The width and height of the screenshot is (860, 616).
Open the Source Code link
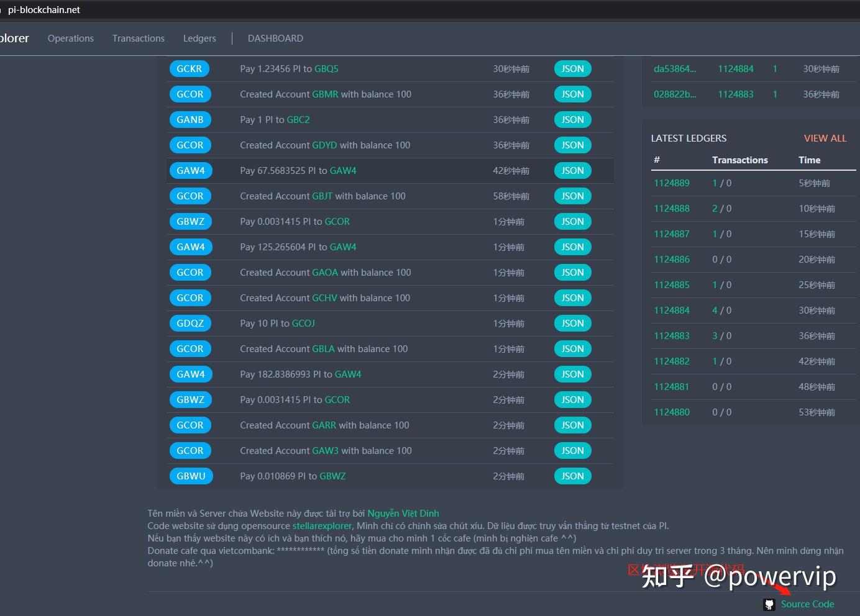click(x=807, y=604)
